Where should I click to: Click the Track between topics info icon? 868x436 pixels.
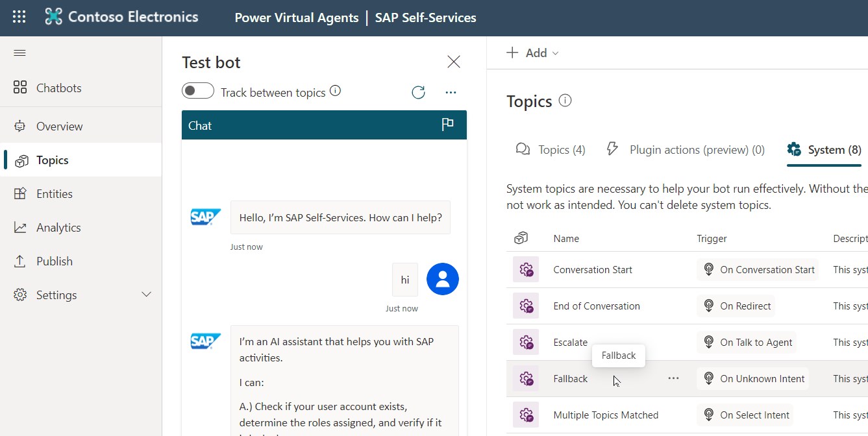[x=335, y=91]
